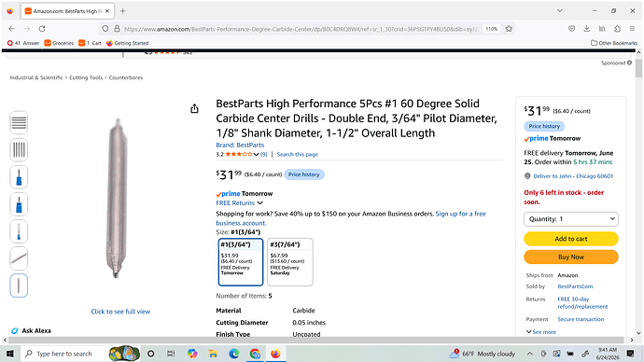Reload the current page
The height and width of the screenshot is (362, 644).
click(42, 29)
